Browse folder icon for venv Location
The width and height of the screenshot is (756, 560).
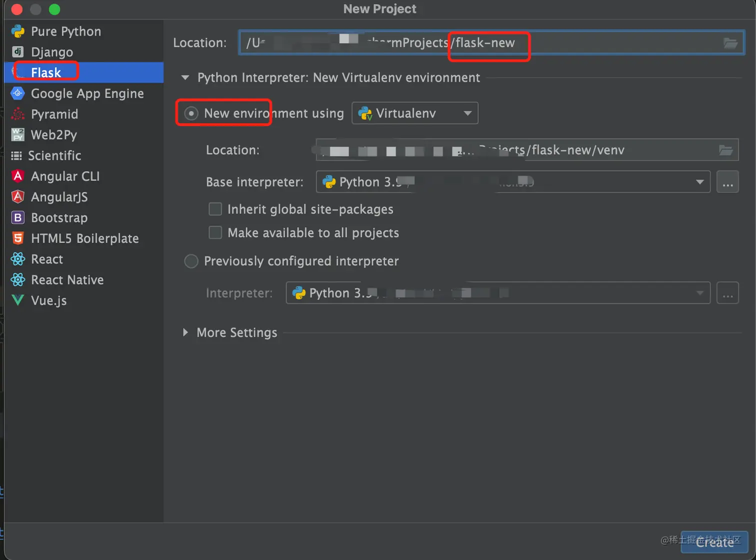726,150
